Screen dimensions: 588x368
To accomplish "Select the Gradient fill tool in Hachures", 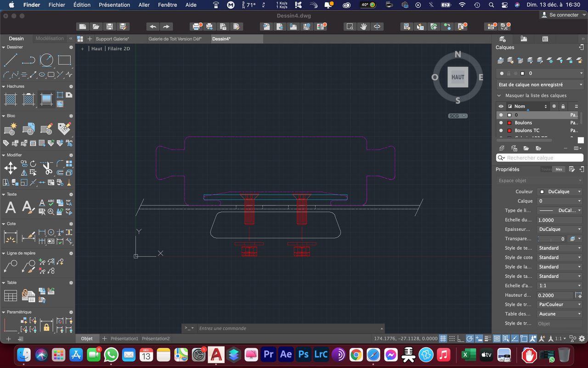I will click(x=46, y=99).
